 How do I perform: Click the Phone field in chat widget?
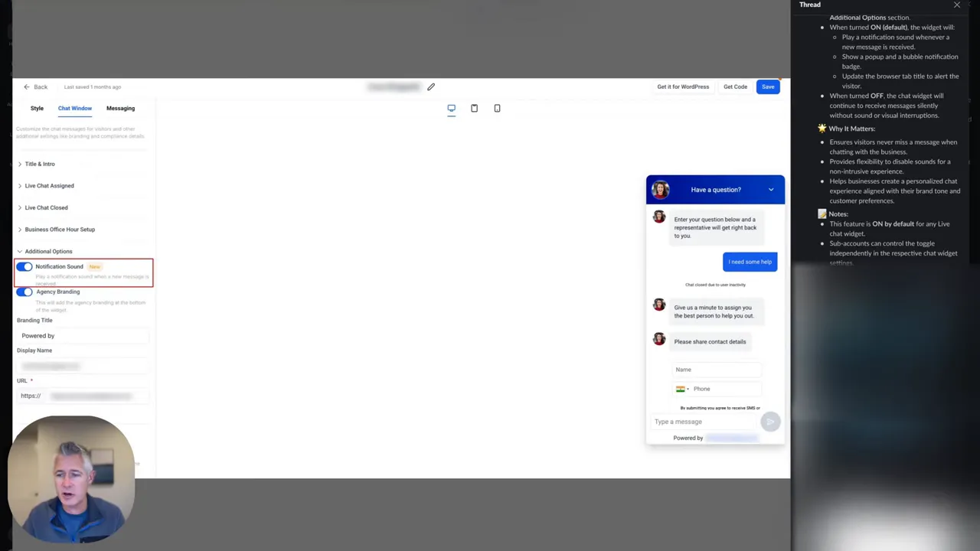coord(726,389)
